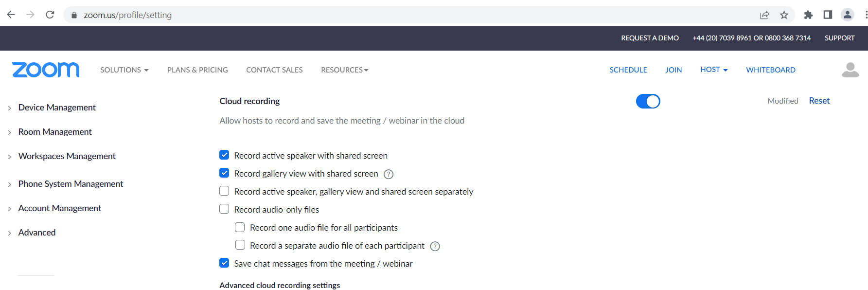Screen dimensions: 868x290
Task: Click the Schedule link
Action: (628, 70)
